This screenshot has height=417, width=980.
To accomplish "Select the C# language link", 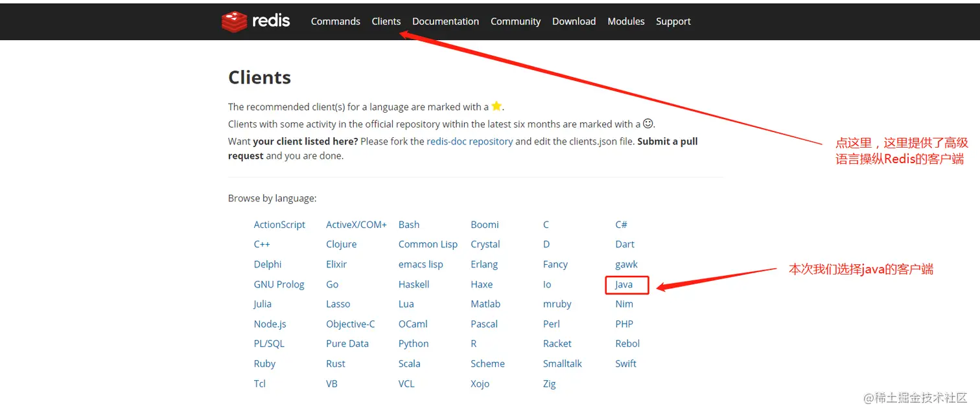I will (621, 225).
